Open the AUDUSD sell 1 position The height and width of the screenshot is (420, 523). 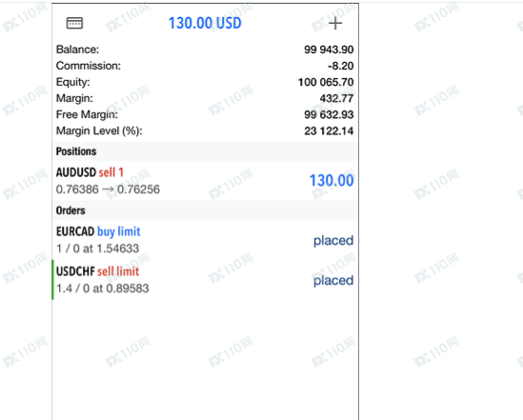click(205, 181)
